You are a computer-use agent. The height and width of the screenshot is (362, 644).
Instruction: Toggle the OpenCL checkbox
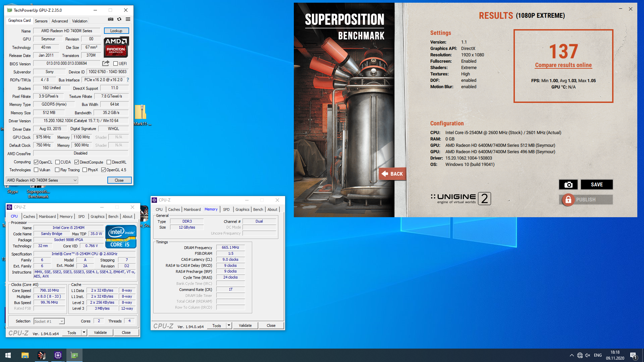click(x=36, y=162)
